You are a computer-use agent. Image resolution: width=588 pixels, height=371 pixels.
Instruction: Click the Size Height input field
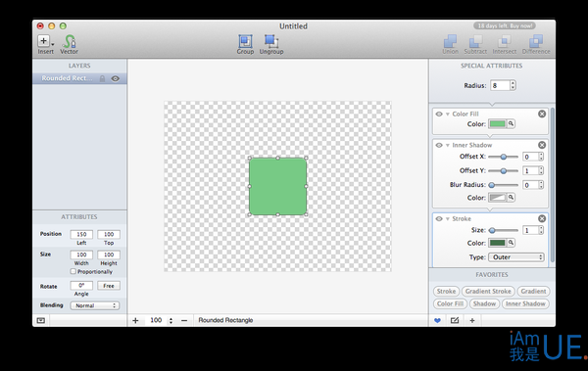(x=109, y=255)
